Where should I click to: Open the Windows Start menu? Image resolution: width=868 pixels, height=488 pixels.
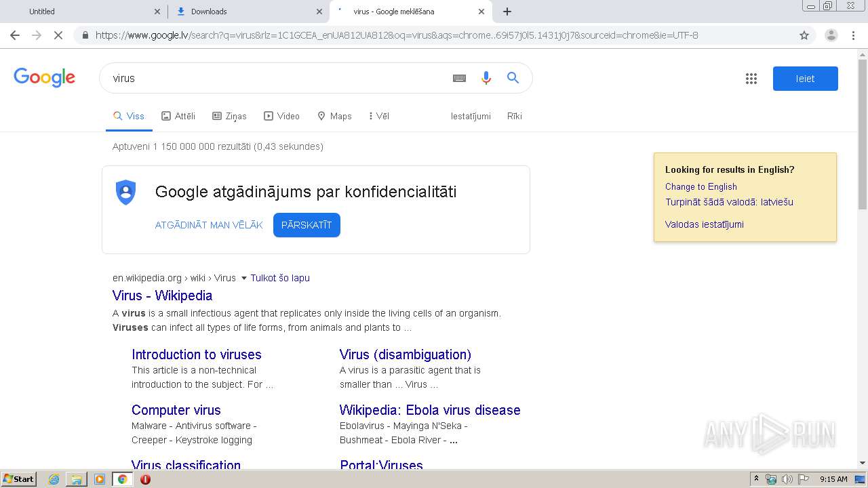click(18, 479)
